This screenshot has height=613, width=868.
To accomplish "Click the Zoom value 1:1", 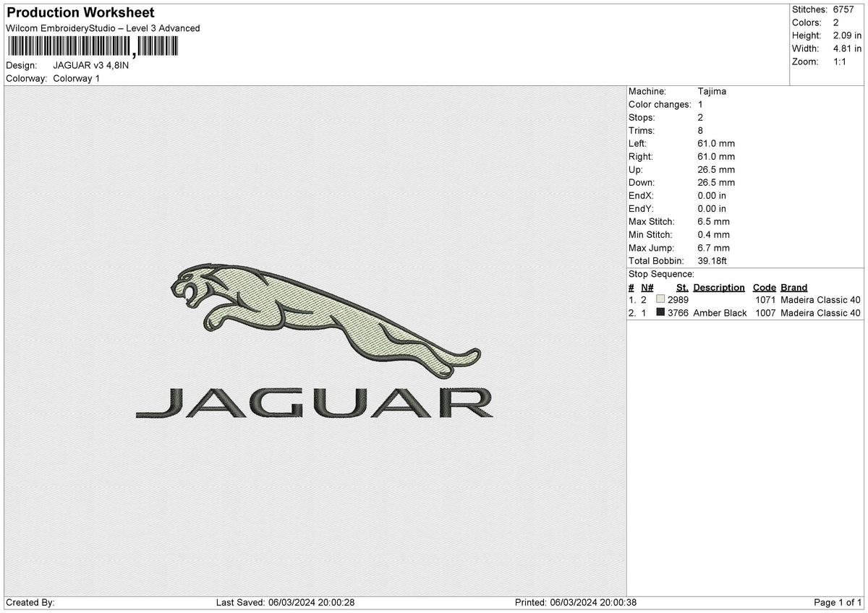I will 841,61.
